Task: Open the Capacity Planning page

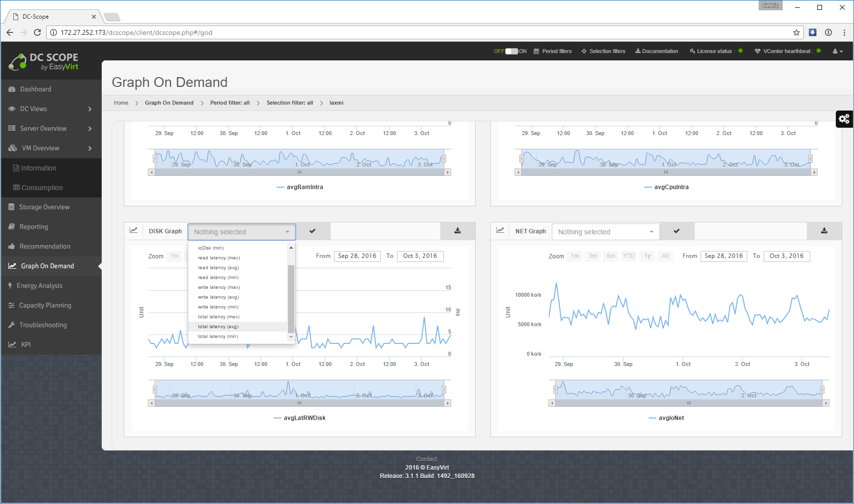Action: [45, 306]
